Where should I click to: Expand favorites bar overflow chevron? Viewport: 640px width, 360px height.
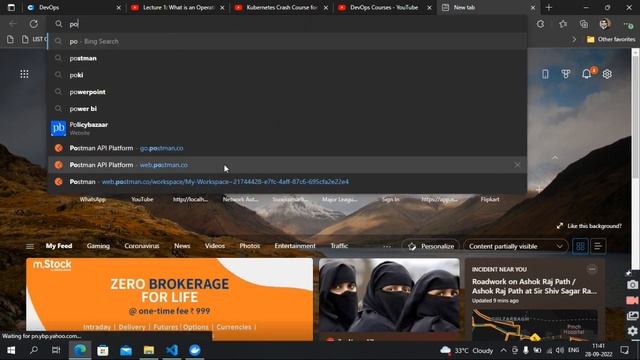(x=574, y=39)
